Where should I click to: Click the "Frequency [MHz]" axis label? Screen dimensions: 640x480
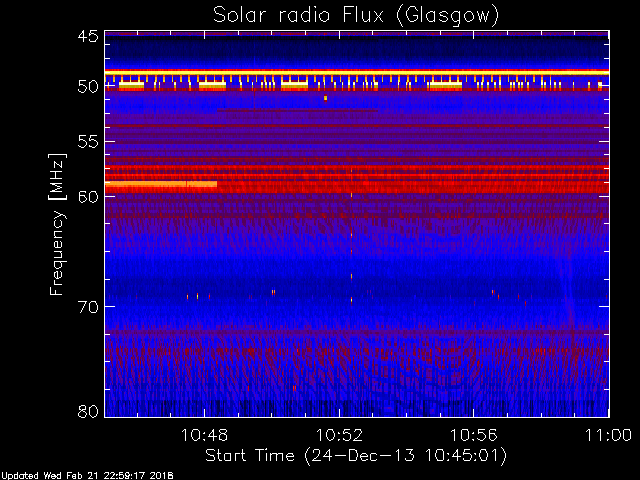point(57,224)
